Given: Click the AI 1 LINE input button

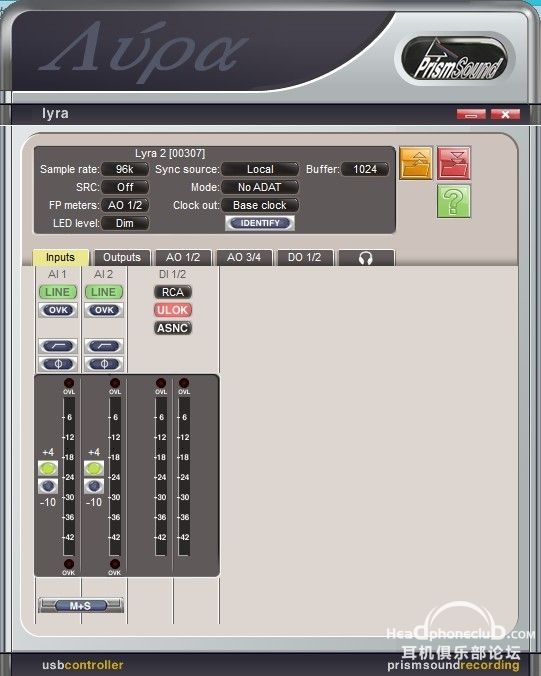Looking at the screenshot, I should coord(58,292).
